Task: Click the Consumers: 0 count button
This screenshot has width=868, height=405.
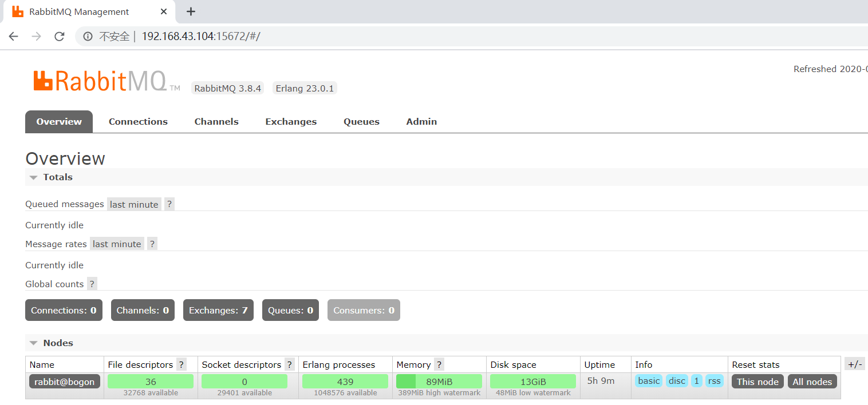Action: pos(364,310)
